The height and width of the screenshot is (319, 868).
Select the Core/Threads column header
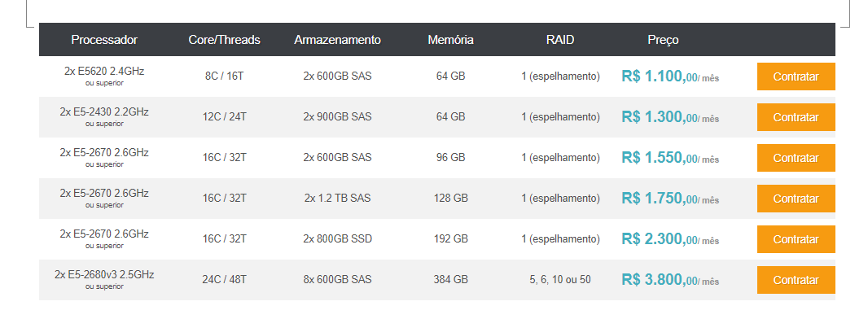[x=224, y=40]
